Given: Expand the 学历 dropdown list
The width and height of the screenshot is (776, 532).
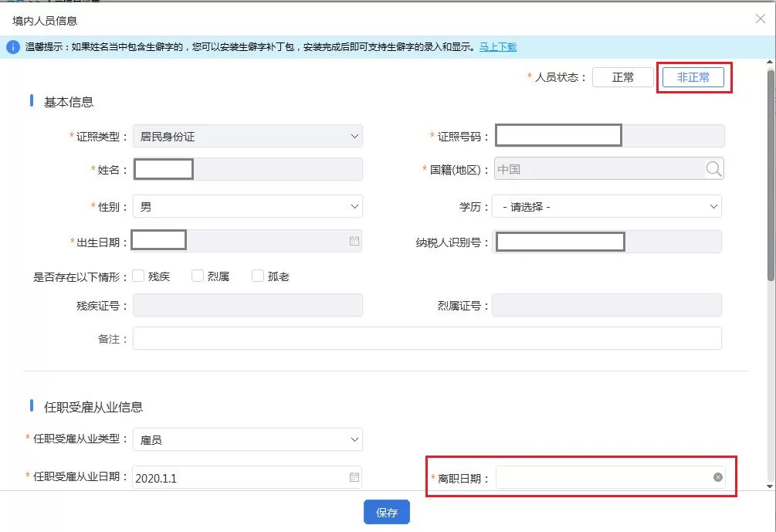Looking at the screenshot, I should tap(607, 207).
